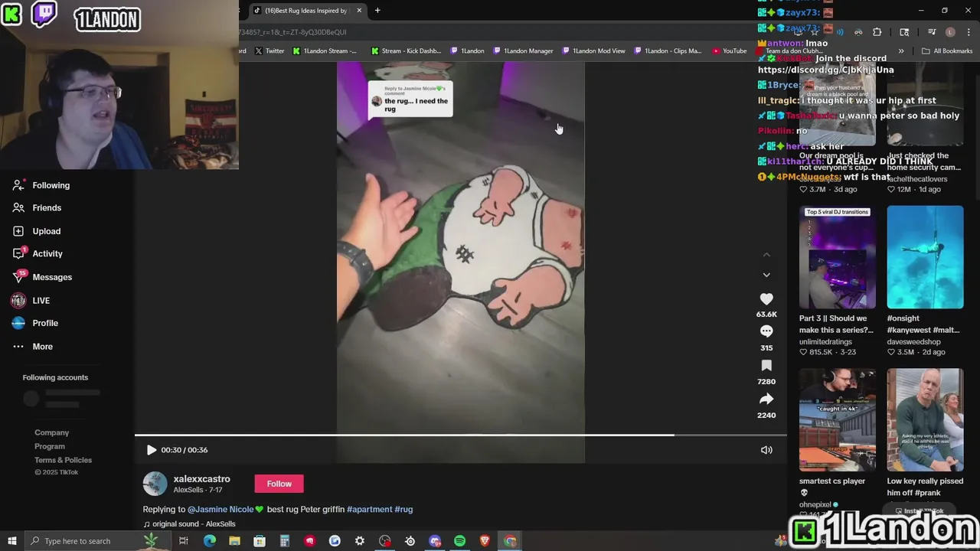Image resolution: width=980 pixels, height=551 pixels.
Task: Open the #apartment hashtag
Action: pyautogui.click(x=369, y=510)
